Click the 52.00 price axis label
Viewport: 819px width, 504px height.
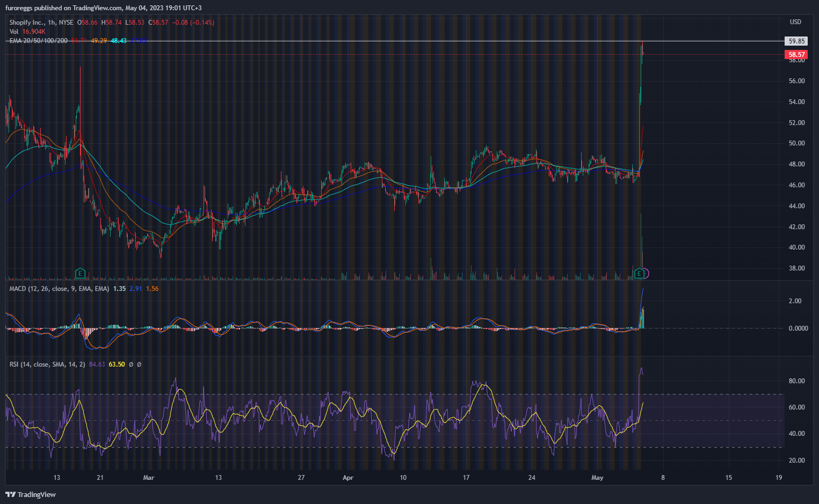(797, 123)
